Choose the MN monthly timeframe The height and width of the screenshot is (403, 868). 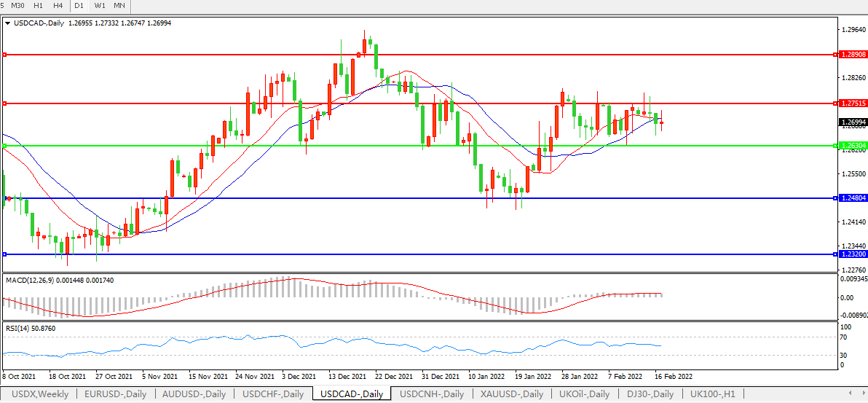point(119,6)
